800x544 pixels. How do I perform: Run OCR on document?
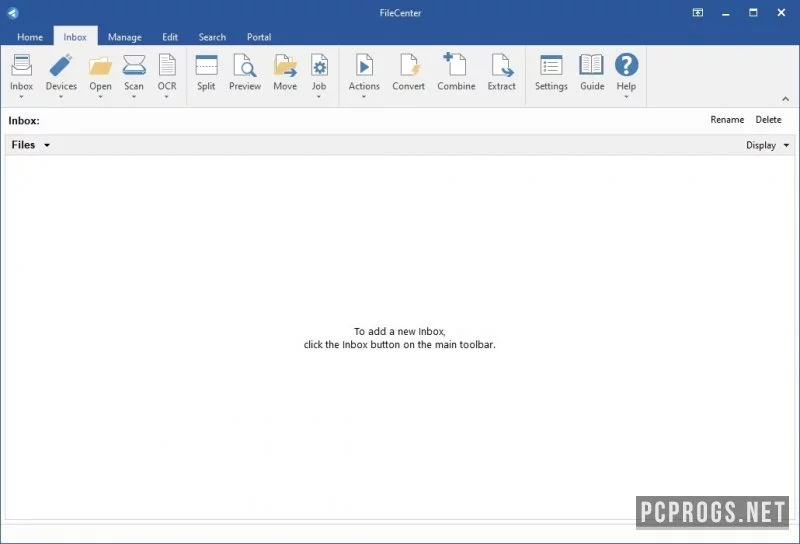(167, 66)
